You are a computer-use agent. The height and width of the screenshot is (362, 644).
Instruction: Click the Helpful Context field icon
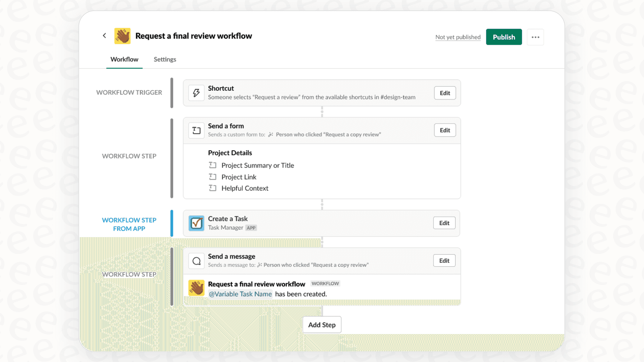(x=213, y=188)
